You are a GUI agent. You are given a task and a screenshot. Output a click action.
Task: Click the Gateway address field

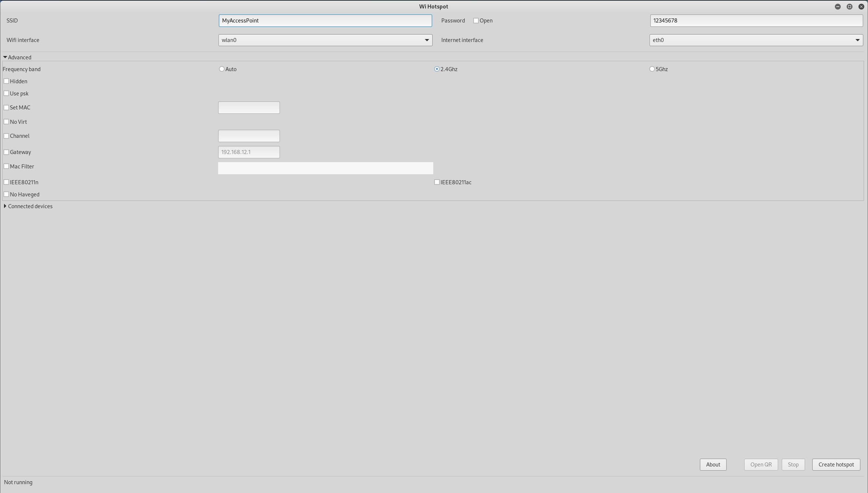pyautogui.click(x=249, y=152)
